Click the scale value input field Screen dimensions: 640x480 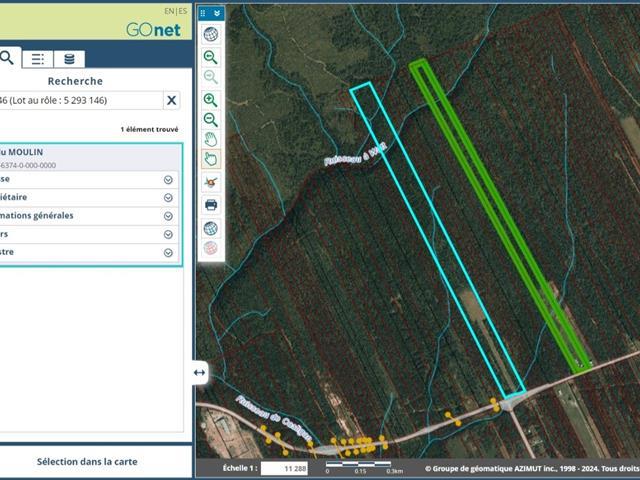click(284, 468)
